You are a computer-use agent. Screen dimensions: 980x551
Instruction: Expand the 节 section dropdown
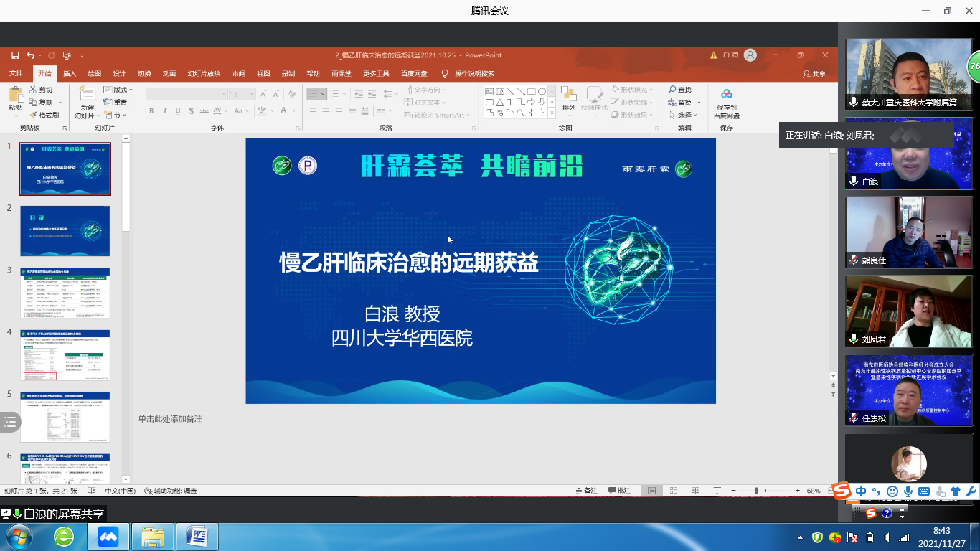point(113,115)
